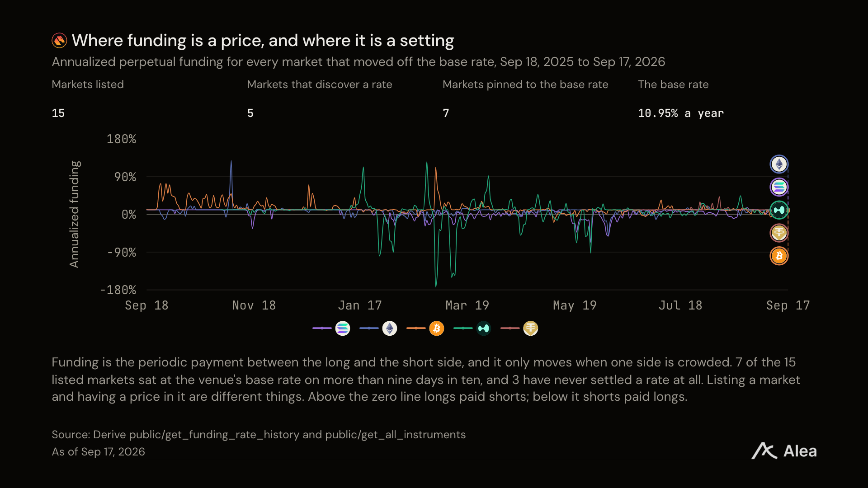This screenshot has width=868, height=488.
Task: Click the green Hyperliquid icon at chart right edge
Action: click(x=779, y=210)
